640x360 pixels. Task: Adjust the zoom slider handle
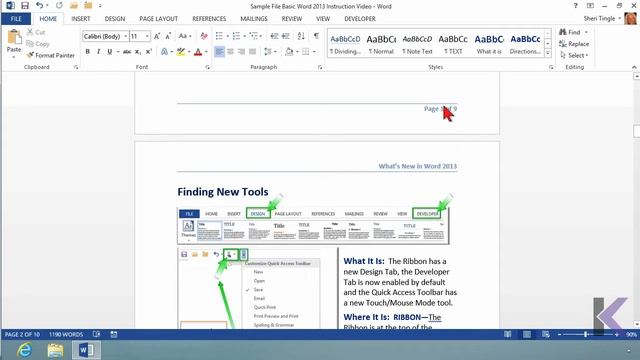[x=586, y=334]
